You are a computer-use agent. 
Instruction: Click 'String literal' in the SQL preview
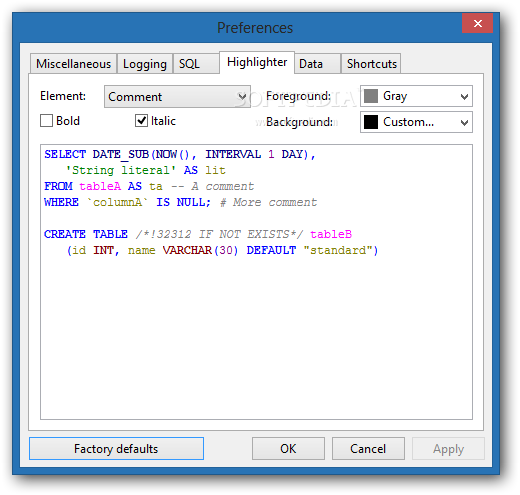[x=121, y=170]
